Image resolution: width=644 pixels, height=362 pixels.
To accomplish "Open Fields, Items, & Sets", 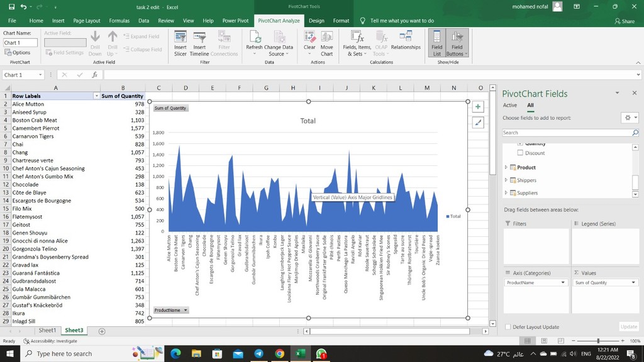I will click(x=357, y=43).
